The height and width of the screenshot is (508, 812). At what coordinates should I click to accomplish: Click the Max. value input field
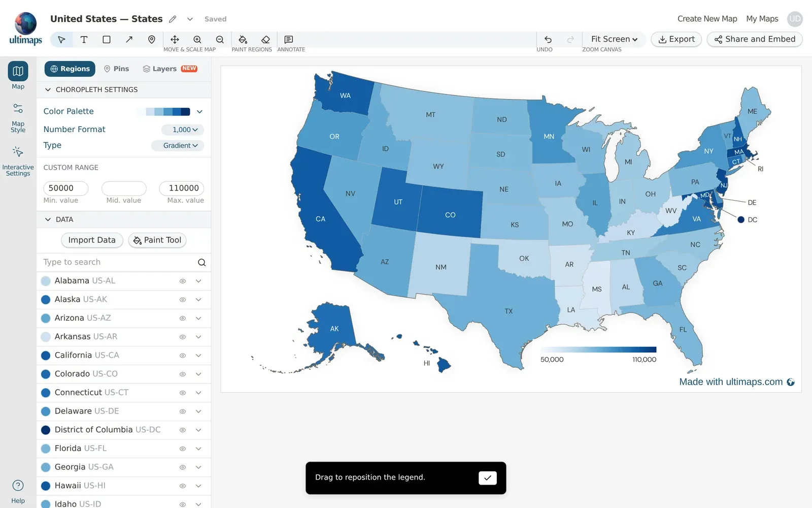tap(182, 188)
